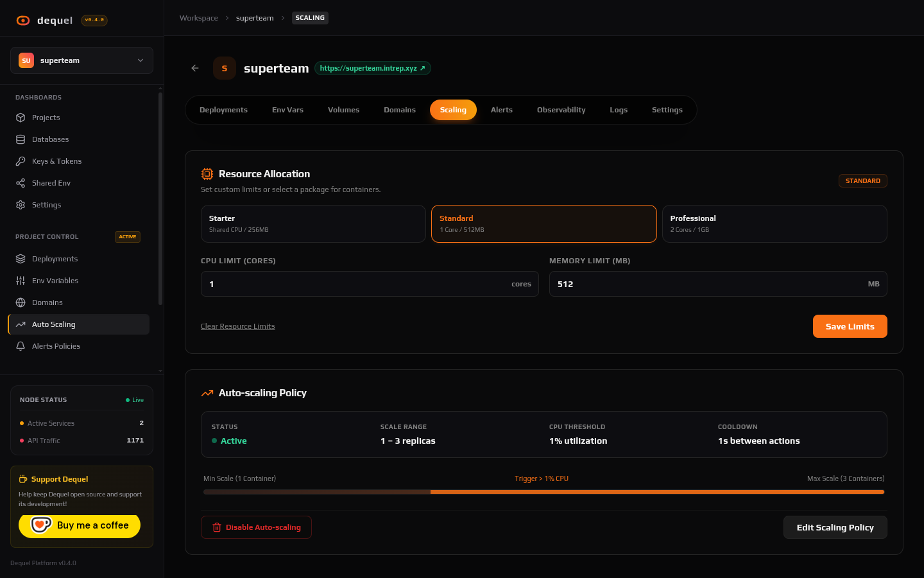Click the v0.4.0 version badge
924x578 pixels.
point(94,20)
